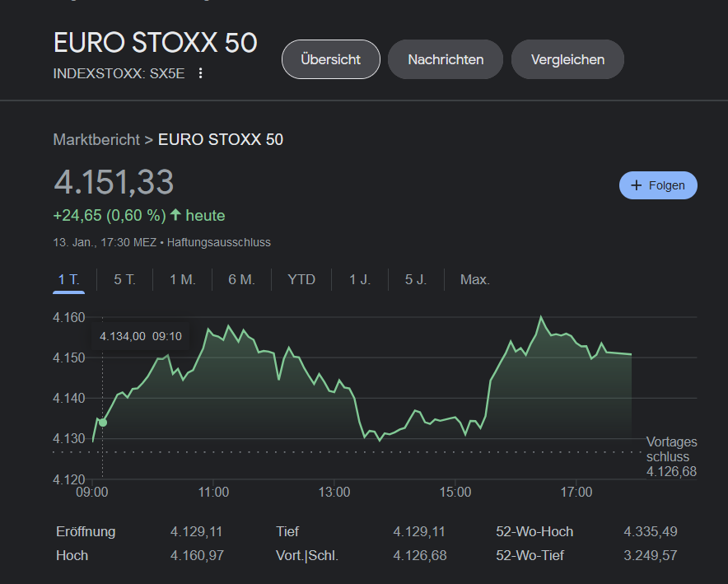This screenshot has height=584, width=728.
Task: Open the three-dot menu beside INDEXSTOXX: SX5E
Action: (201, 73)
